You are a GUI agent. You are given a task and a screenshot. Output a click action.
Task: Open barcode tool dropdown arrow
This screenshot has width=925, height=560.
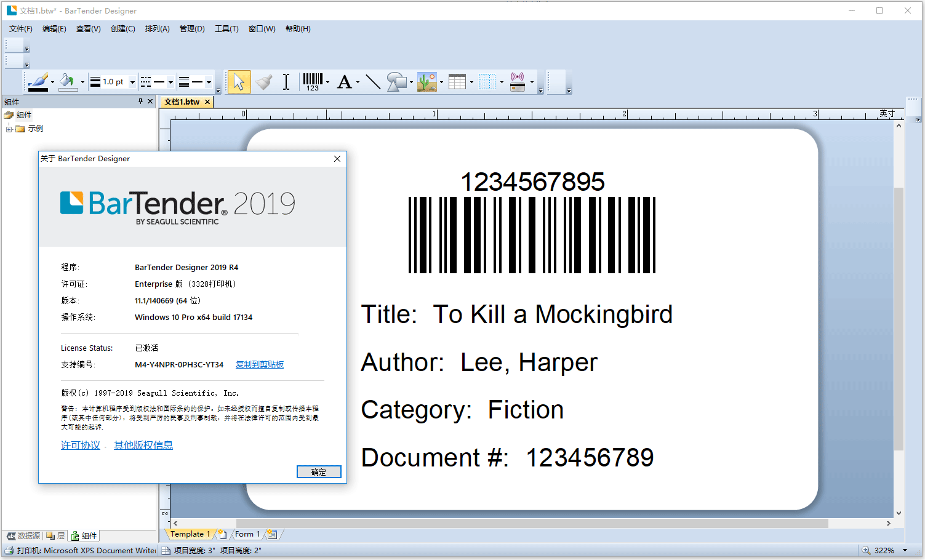[328, 82]
